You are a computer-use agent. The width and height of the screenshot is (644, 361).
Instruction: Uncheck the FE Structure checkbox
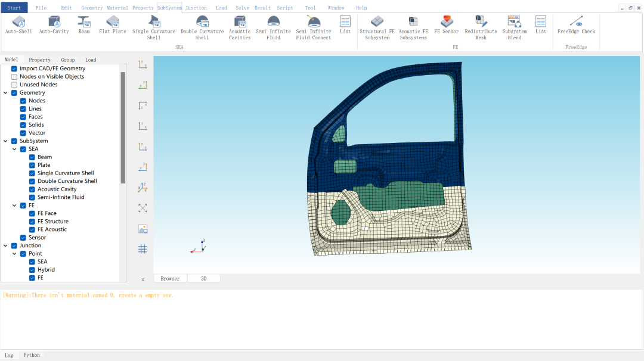pos(32,222)
